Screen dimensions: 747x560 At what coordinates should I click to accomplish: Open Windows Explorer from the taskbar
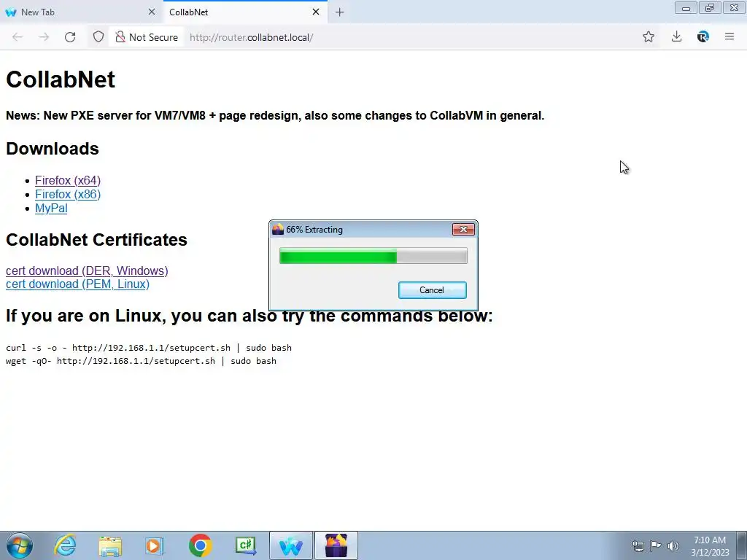coord(110,545)
